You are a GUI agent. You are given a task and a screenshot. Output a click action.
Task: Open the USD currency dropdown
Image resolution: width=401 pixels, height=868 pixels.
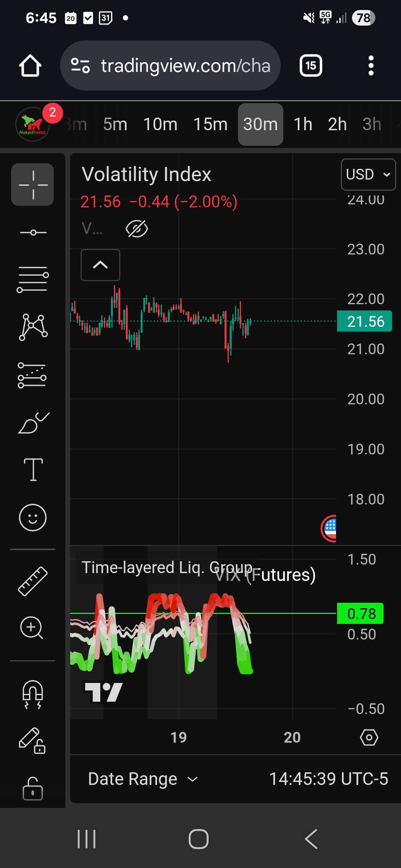(x=368, y=174)
